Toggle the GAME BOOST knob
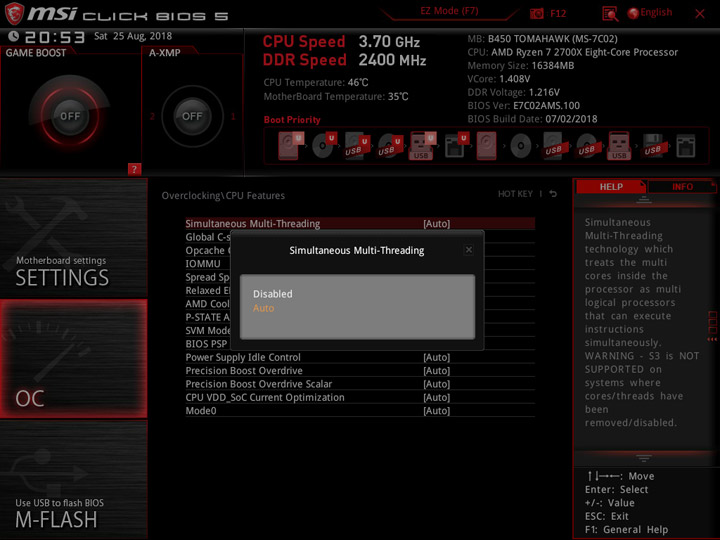Viewport: 720px width, 540px height. pos(70,116)
